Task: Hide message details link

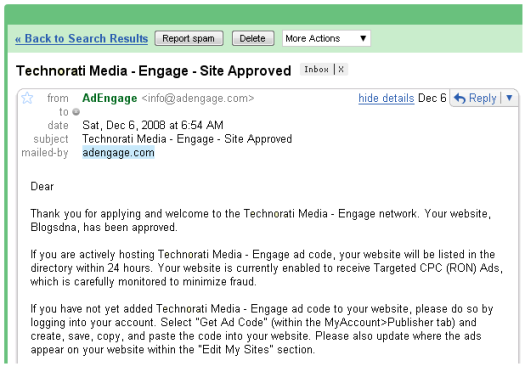Action: point(386,98)
